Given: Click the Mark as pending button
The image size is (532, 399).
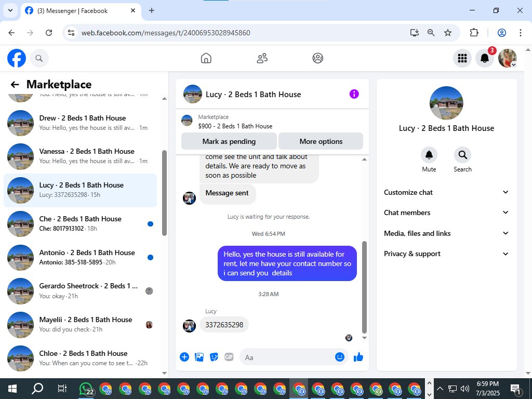Looking at the screenshot, I should [229, 141].
